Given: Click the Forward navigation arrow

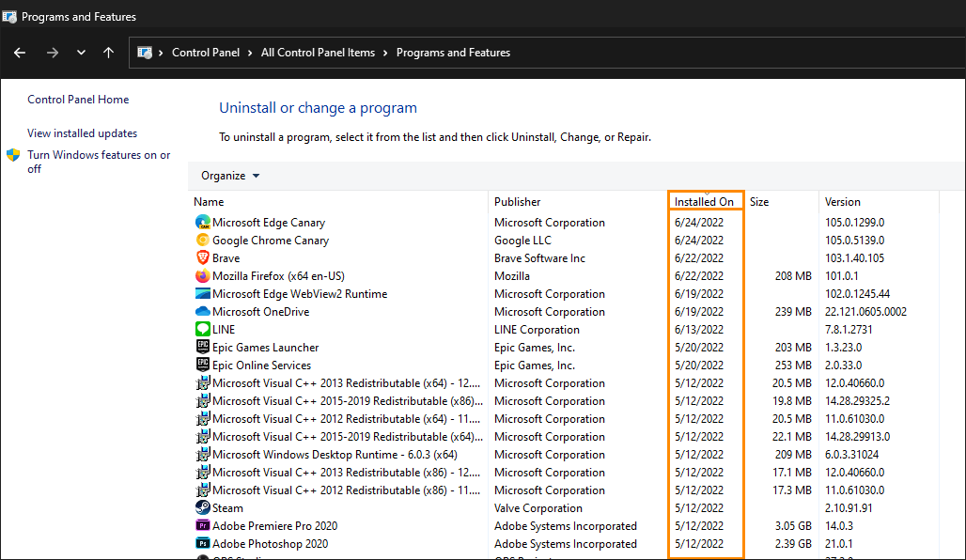Looking at the screenshot, I should 53,53.
